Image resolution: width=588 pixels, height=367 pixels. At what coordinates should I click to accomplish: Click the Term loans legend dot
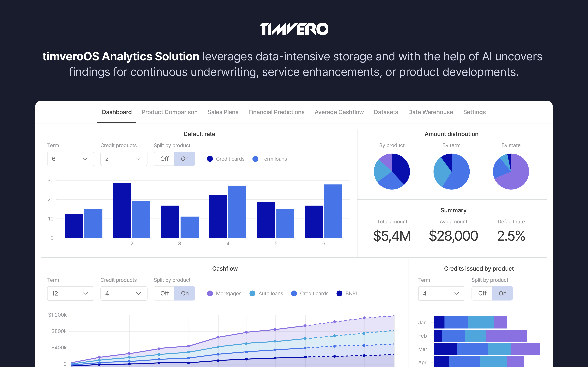pyautogui.click(x=255, y=159)
